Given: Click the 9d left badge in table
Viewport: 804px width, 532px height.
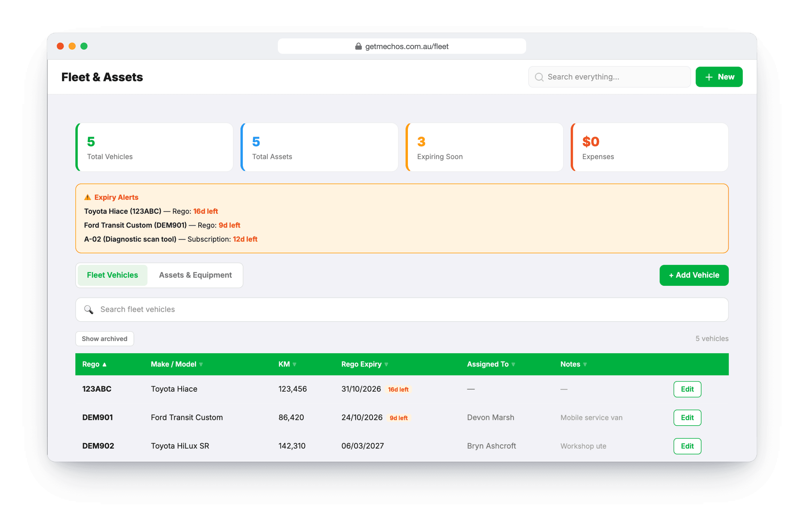Looking at the screenshot, I should [399, 418].
